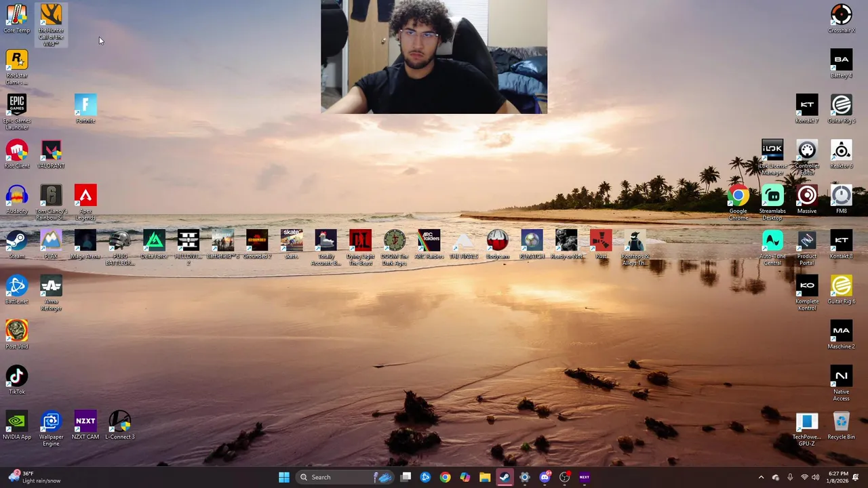
Task: Launch Totally Accurate Battle icon
Action: (325, 248)
